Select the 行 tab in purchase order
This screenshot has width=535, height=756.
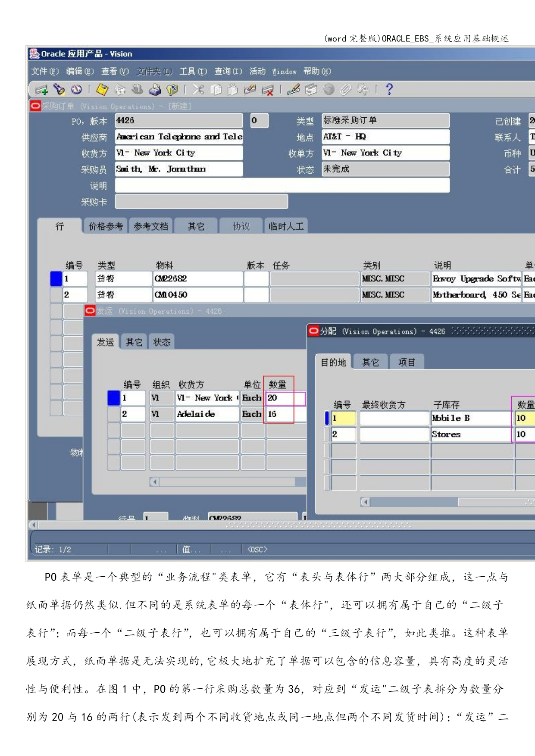[59, 226]
